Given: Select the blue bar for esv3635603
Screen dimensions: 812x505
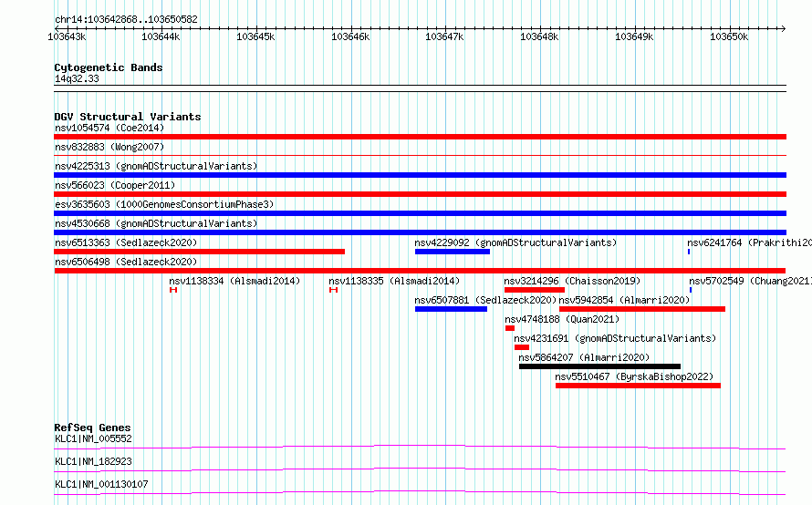Looking at the screenshot, I should [420, 213].
